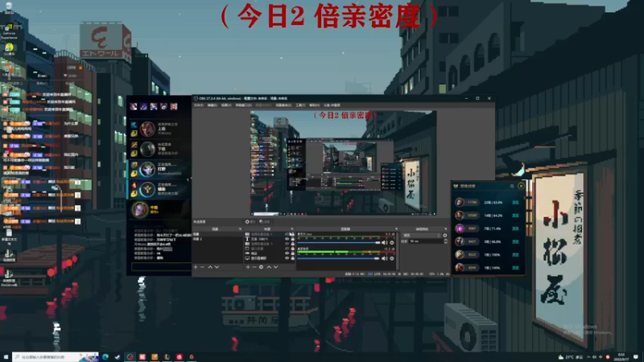The image size is (644, 362).
Task: Remove the selected OBS scene
Action: pyautogui.click(x=202, y=267)
